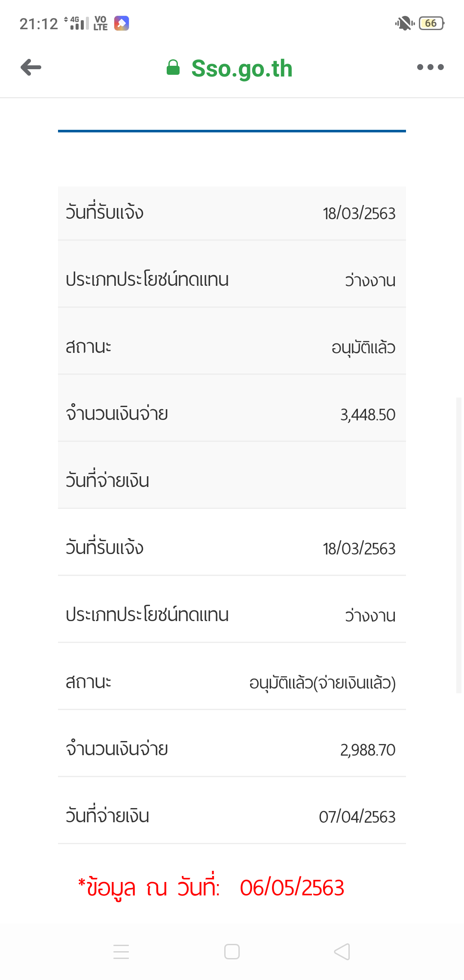
Task: Tap the payment date 07/04/2563
Action: 357,817
